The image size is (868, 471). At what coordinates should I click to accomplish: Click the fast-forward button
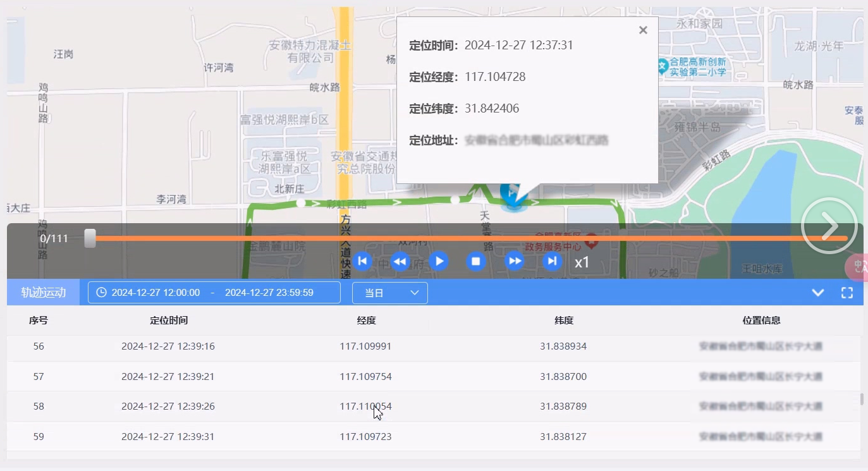click(x=515, y=261)
